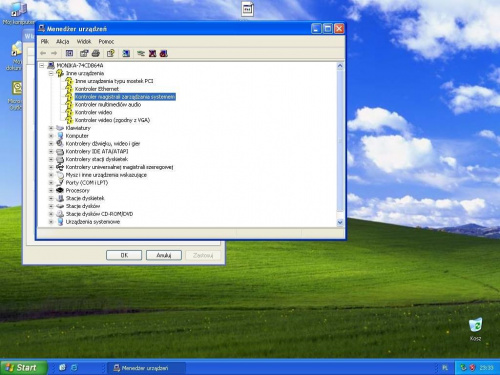Click the Forward arrow in the toolbar
500x375 pixels.
[x=54, y=53]
